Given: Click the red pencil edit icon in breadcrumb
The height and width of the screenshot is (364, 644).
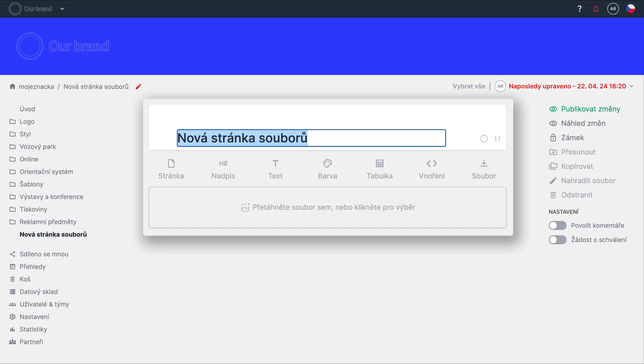Looking at the screenshot, I should coord(138,87).
